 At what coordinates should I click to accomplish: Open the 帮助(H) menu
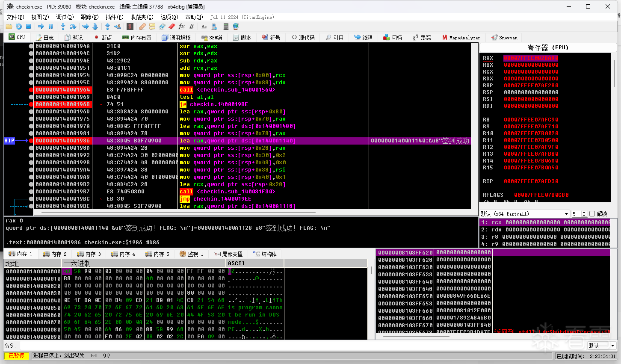click(x=194, y=17)
